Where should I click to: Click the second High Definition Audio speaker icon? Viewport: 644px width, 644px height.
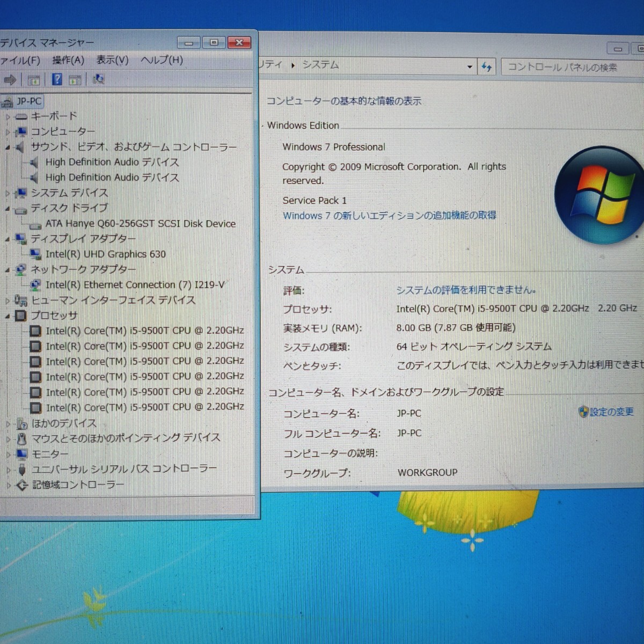(35, 178)
